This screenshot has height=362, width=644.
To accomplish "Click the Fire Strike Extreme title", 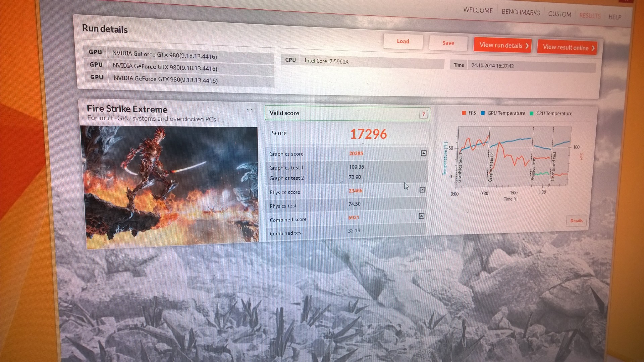I will (127, 109).
